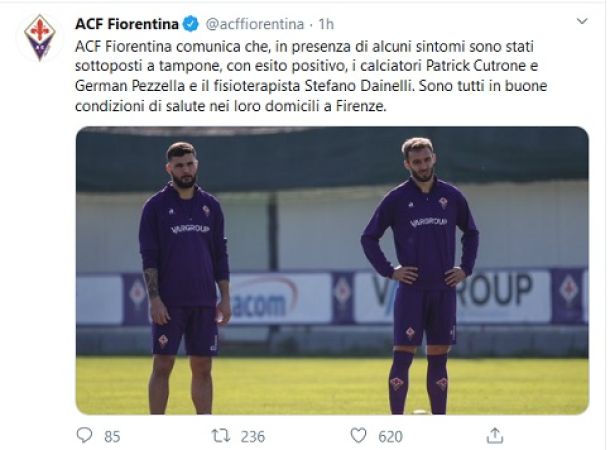The width and height of the screenshot is (610, 450).
Task: Expand the tweet options chevron
Action: tap(582, 21)
